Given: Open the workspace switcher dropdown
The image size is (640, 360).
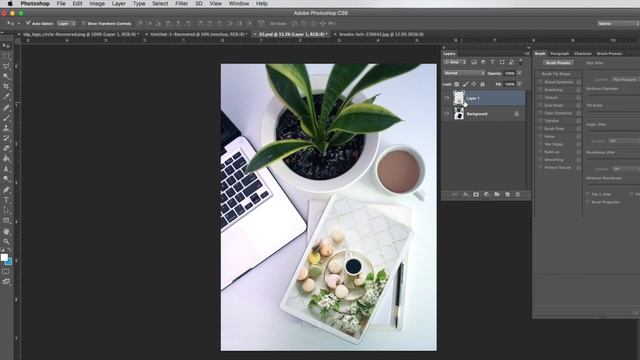Looking at the screenshot, I should tap(618, 24).
